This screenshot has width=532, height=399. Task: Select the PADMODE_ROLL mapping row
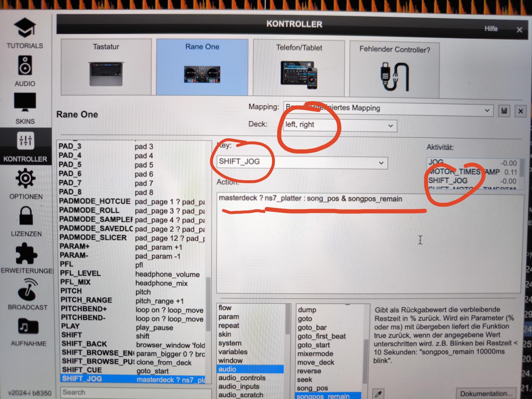pos(132,211)
